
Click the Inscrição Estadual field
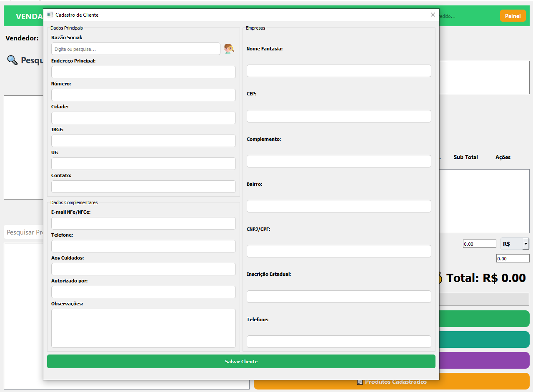(x=339, y=297)
